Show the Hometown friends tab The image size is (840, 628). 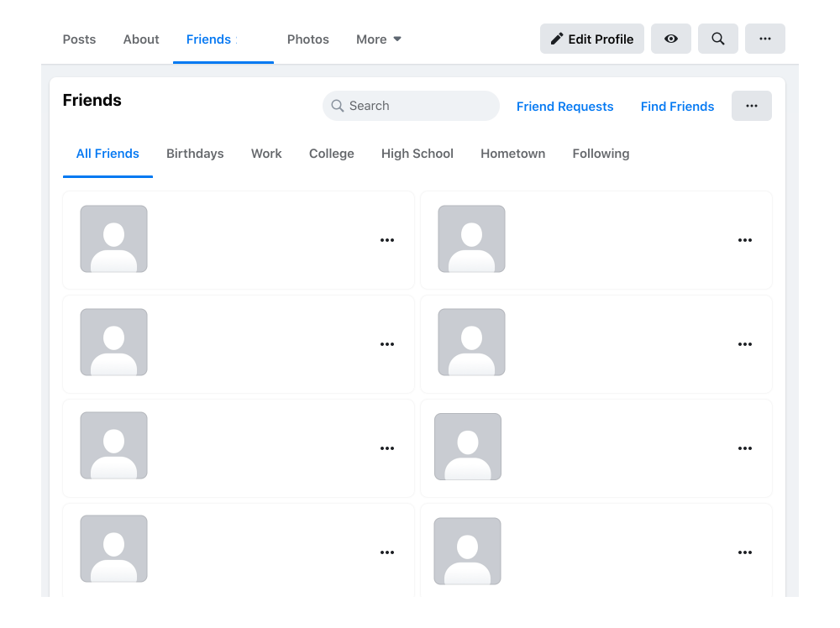512,154
